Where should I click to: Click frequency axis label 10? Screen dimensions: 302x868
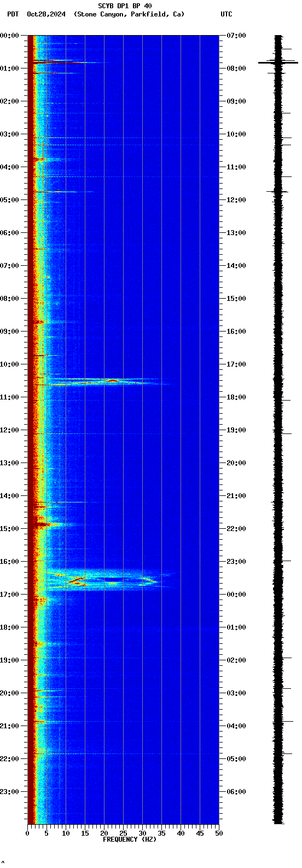66,833
